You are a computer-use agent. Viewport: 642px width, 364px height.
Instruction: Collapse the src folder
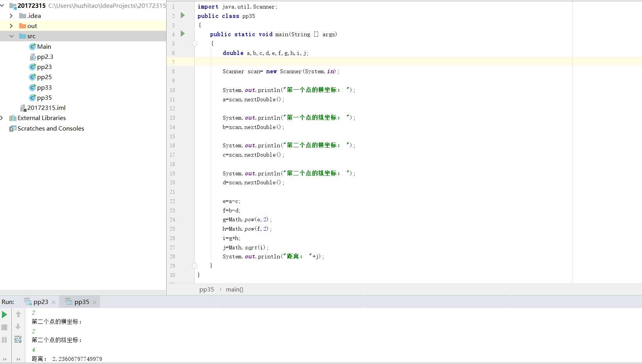(11, 36)
